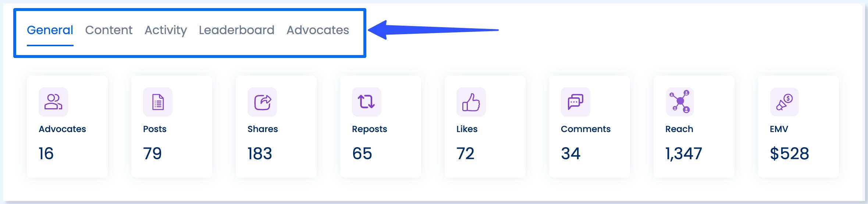868x204 pixels.
Task: Click the Advocates people icon
Action: tap(53, 102)
